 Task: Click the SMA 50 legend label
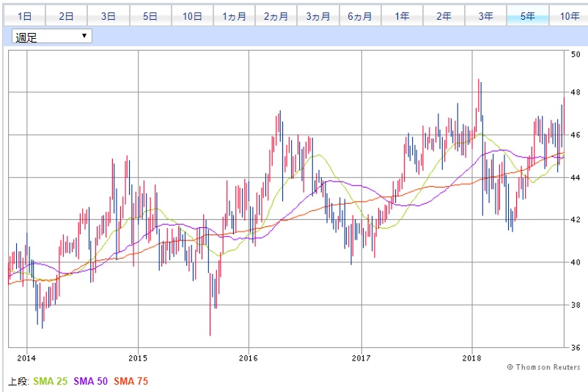pyautogui.click(x=90, y=381)
